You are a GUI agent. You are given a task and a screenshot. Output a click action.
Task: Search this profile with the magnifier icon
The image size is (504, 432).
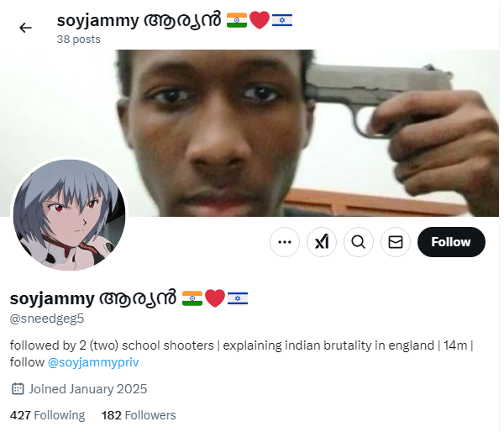point(359,242)
